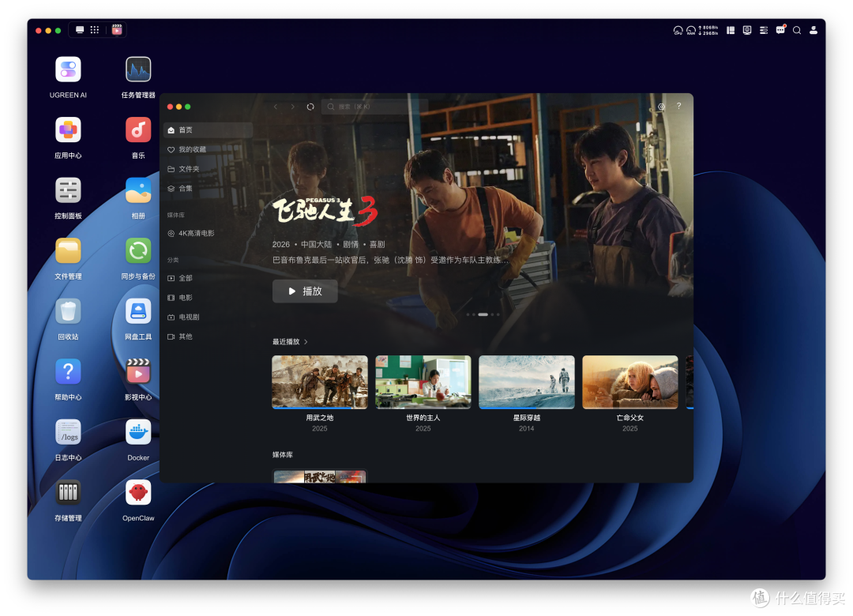Image resolution: width=853 pixels, height=616 pixels.
Task: Open 影视中心 settings gear icon
Action: [x=662, y=107]
